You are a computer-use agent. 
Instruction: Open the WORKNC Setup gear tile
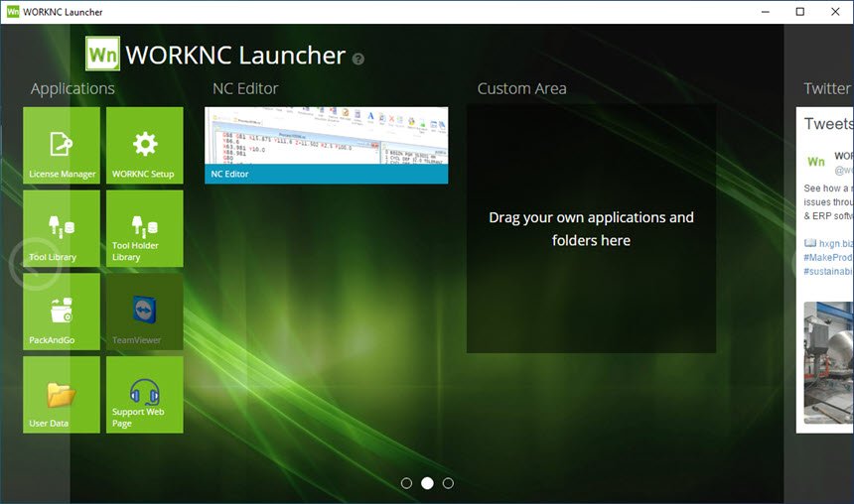point(145,145)
